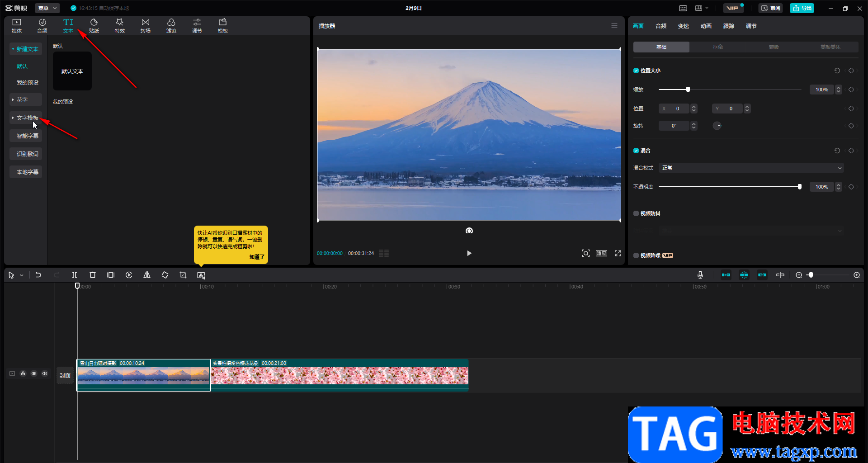Click the microphone record icon
The image size is (868, 463).
pos(700,275)
